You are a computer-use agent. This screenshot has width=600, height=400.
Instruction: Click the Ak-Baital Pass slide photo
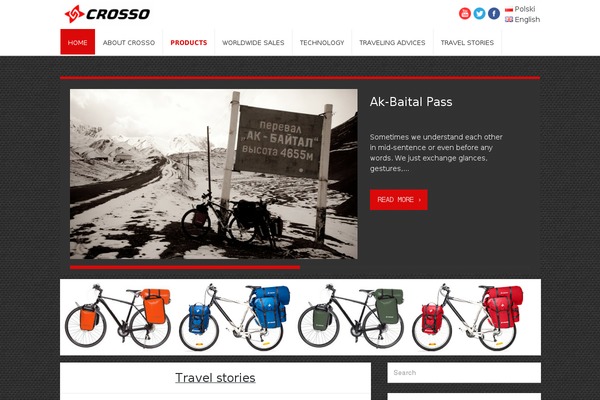click(x=214, y=174)
